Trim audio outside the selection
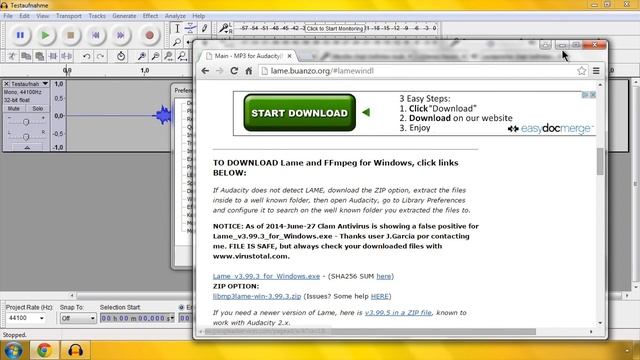This screenshot has height=360, width=640. click(x=53, y=56)
